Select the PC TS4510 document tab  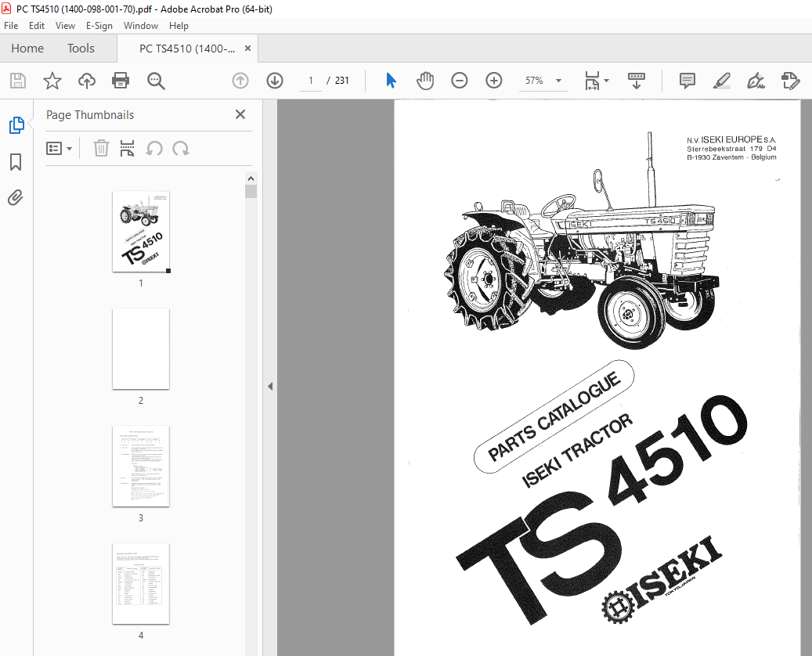(x=187, y=49)
